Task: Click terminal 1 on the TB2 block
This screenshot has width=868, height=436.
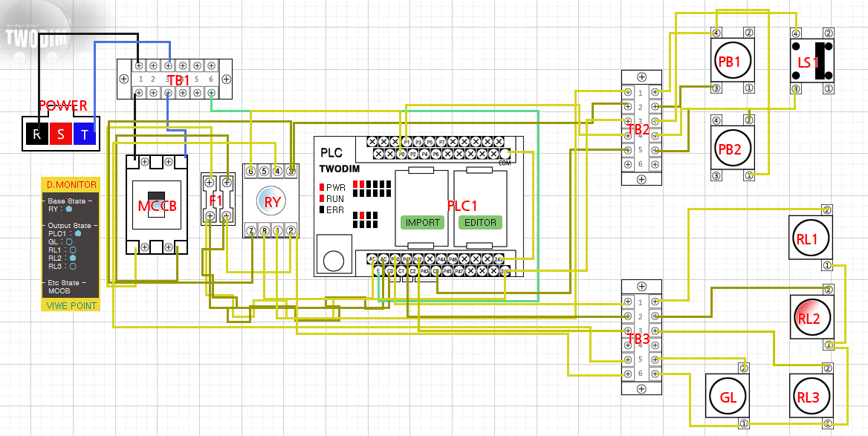Action: click(641, 92)
